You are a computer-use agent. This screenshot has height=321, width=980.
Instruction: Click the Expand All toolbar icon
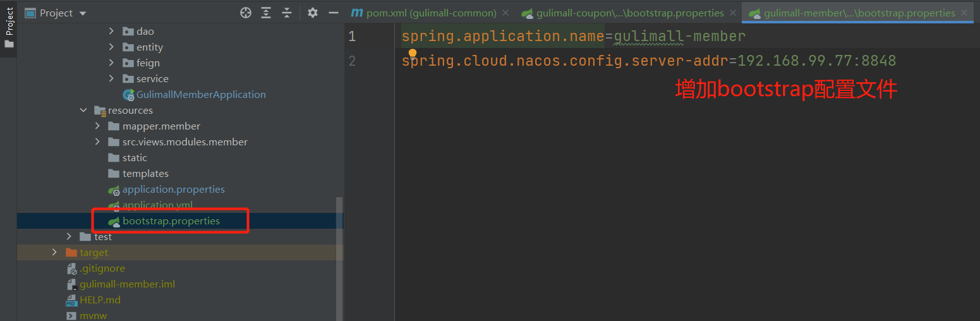266,13
